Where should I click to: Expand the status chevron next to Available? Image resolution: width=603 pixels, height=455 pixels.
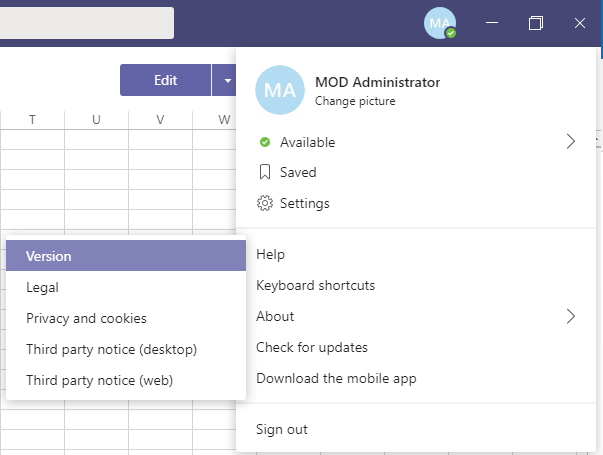point(571,142)
